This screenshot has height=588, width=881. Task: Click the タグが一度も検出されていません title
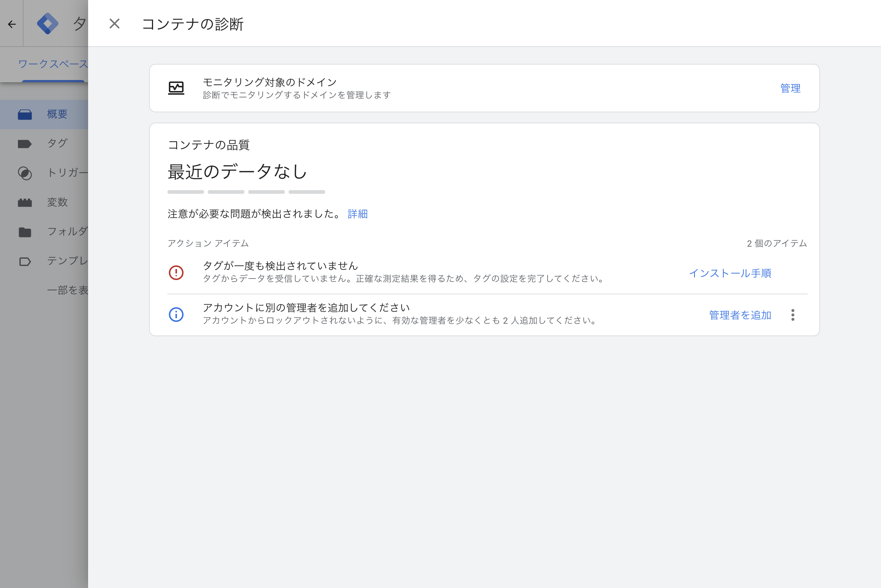(x=280, y=266)
